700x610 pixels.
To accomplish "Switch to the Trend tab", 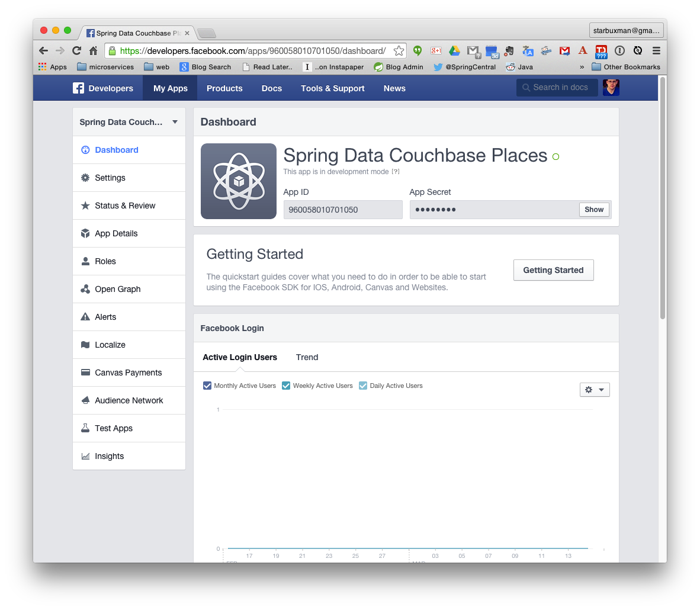I will [307, 357].
